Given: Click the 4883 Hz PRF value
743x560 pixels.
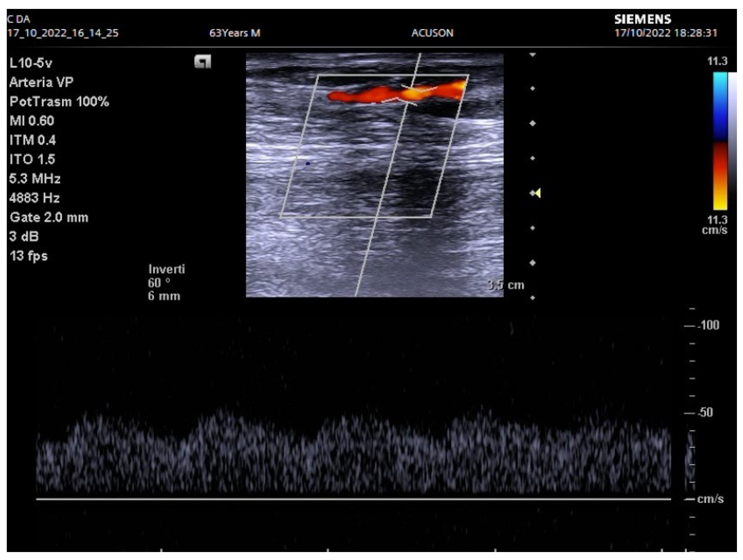Looking at the screenshot, I should [x=34, y=198].
